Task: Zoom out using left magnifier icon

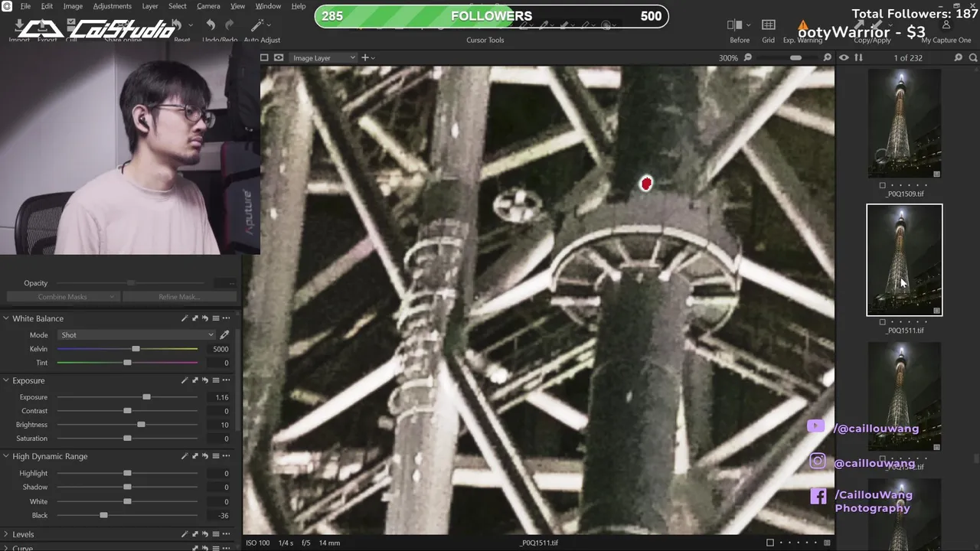Action: click(748, 57)
